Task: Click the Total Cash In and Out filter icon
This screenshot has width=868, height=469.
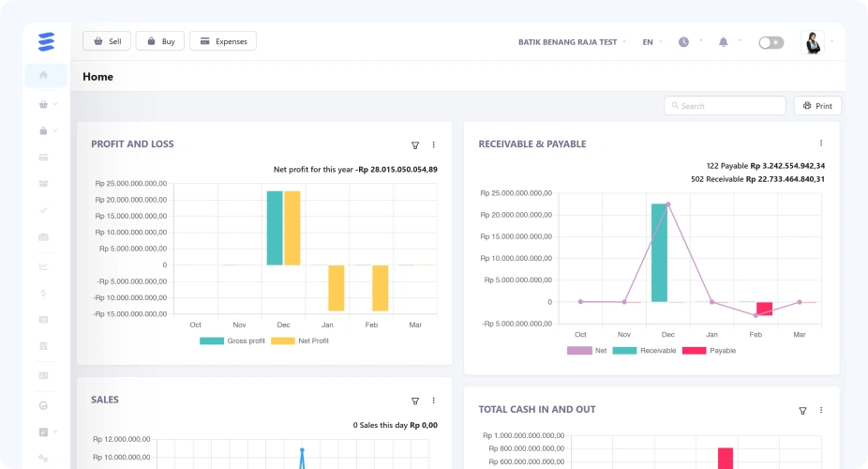Action: [x=802, y=411]
